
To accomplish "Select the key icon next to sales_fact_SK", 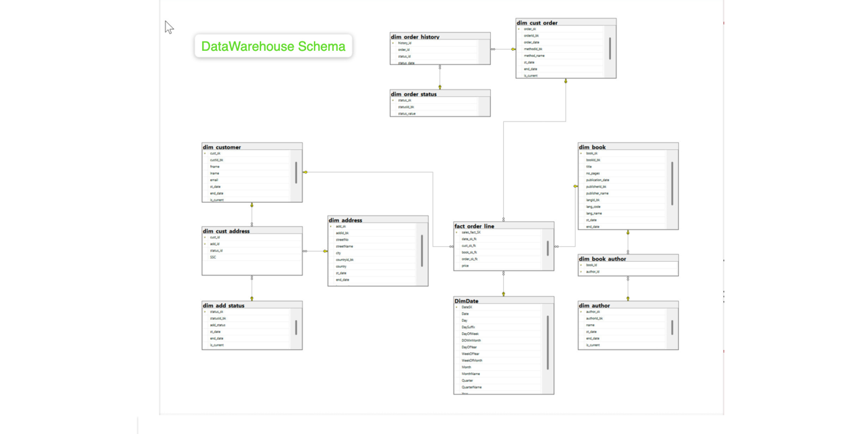I will [456, 233].
